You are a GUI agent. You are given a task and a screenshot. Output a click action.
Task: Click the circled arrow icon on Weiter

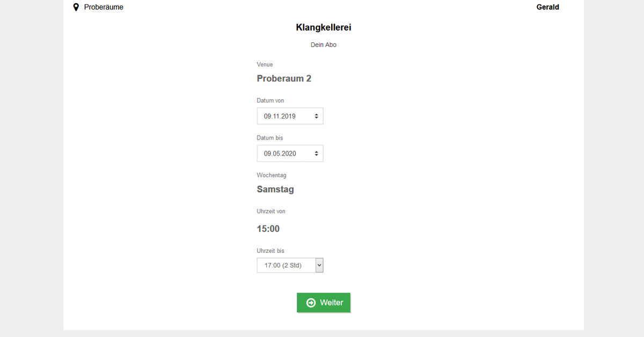coord(311,303)
